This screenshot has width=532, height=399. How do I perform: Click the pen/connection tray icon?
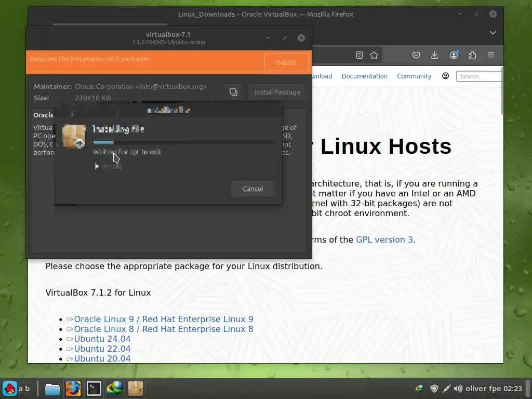point(446,389)
